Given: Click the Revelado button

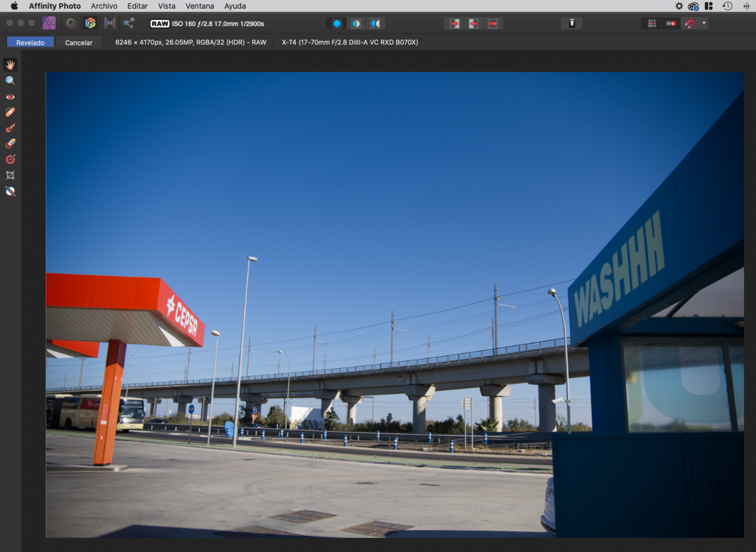Looking at the screenshot, I should [30, 43].
